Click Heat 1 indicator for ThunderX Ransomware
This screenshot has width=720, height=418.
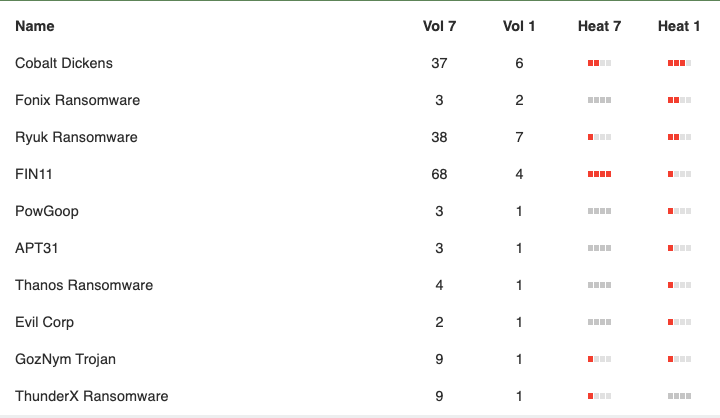[x=679, y=396]
